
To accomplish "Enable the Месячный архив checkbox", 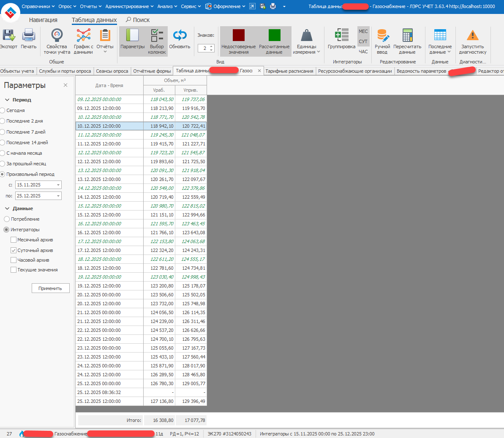I will tap(14, 240).
